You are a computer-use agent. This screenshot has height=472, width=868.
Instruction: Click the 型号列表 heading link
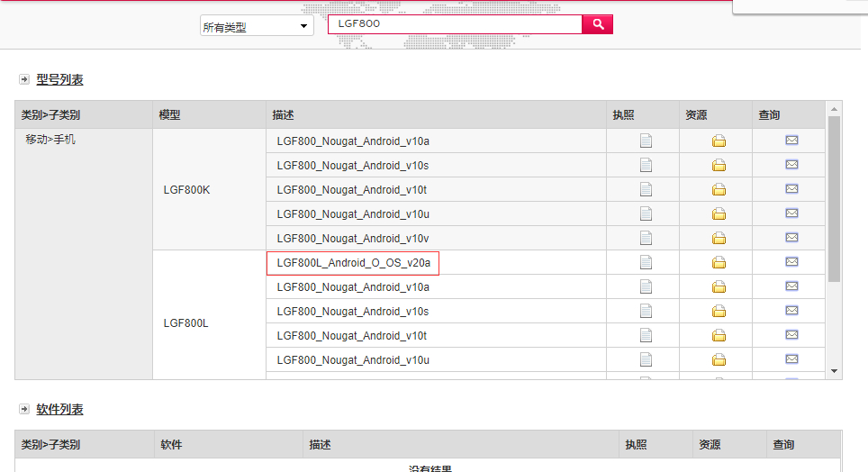pos(60,80)
